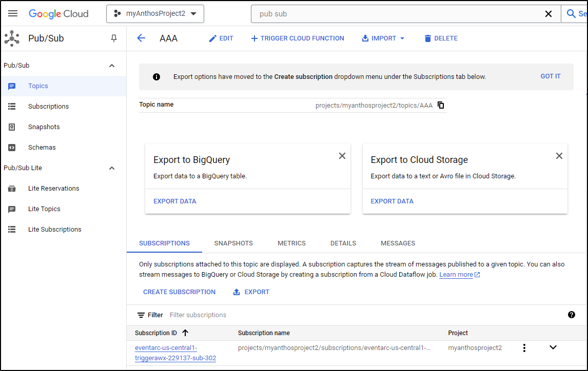Open the eventarc-us-central1-triggerawx subscription link

tap(175, 353)
